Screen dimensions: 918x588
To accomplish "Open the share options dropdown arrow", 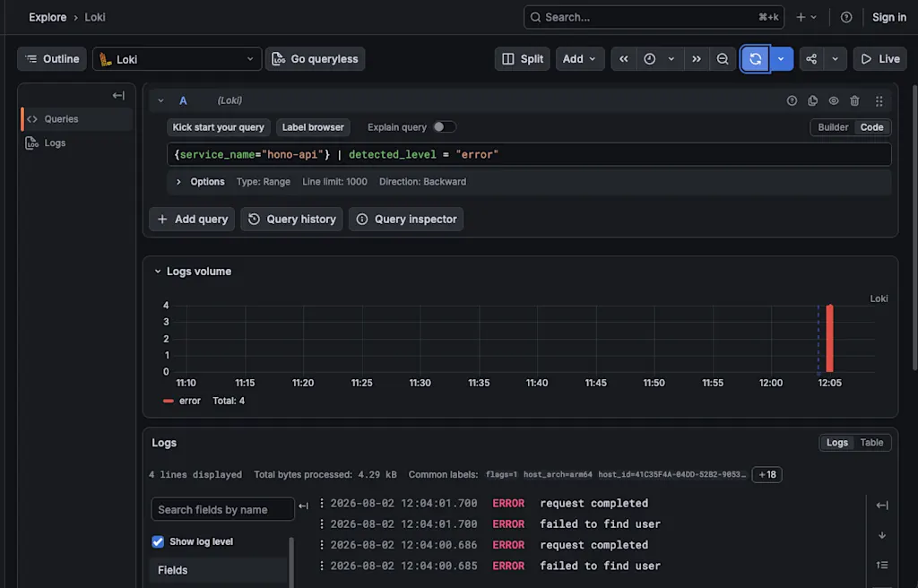I will click(836, 58).
